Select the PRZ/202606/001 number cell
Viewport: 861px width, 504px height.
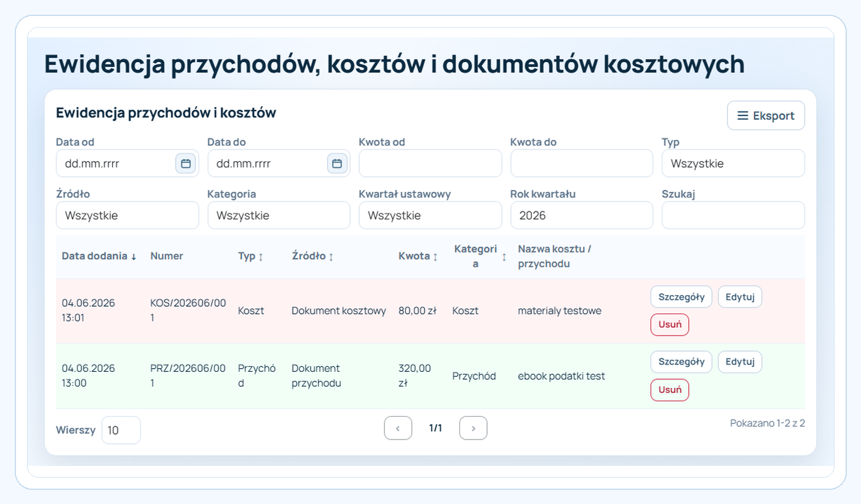tap(188, 376)
